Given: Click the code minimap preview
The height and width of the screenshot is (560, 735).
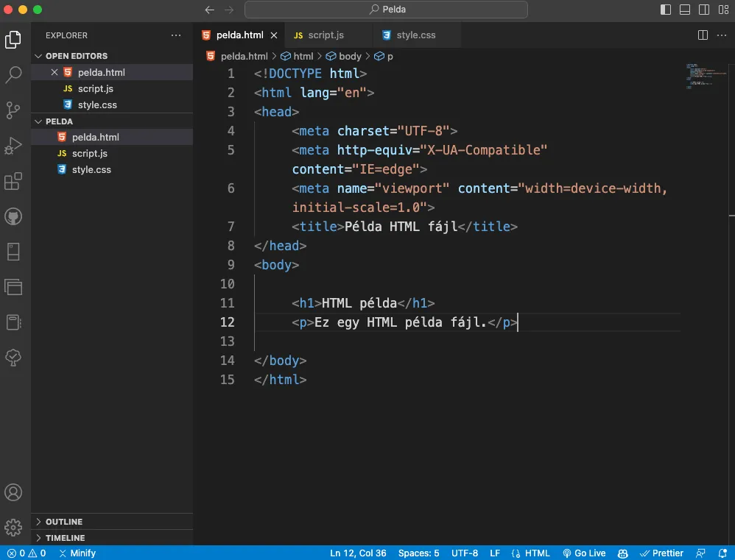Looking at the screenshot, I should pos(707,76).
